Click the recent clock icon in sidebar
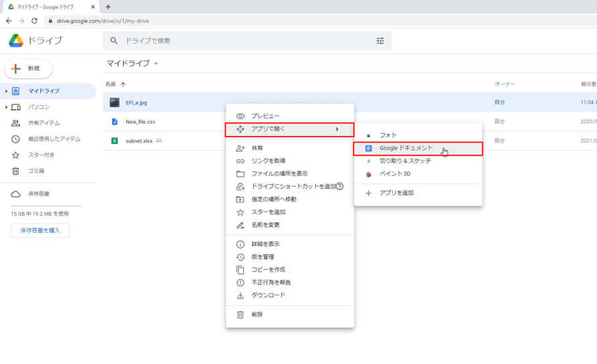This screenshot has height=364, width=597. [x=15, y=139]
